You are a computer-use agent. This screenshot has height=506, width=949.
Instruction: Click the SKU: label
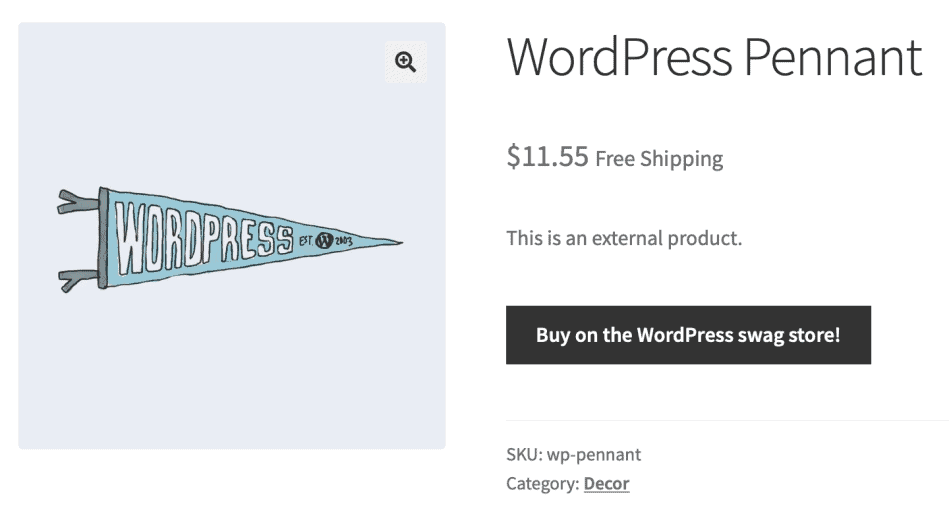pyautogui.click(x=525, y=455)
